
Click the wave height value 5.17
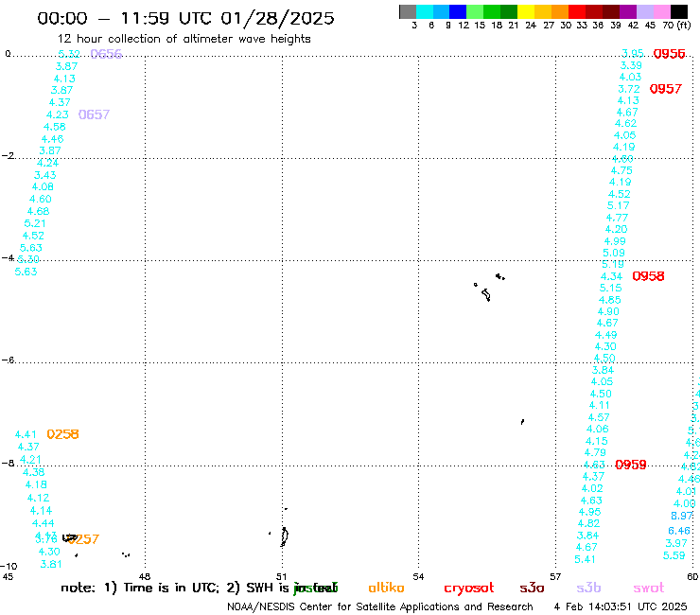pyautogui.click(x=619, y=206)
